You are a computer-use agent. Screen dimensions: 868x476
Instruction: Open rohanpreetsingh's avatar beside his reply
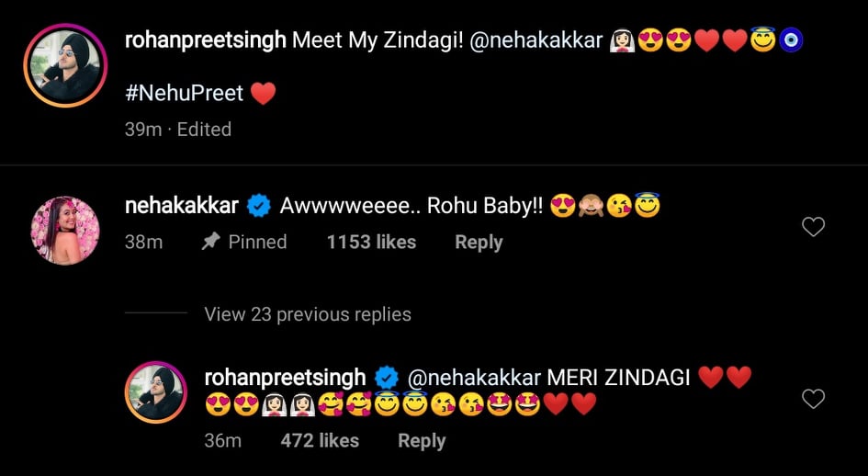coord(155,391)
